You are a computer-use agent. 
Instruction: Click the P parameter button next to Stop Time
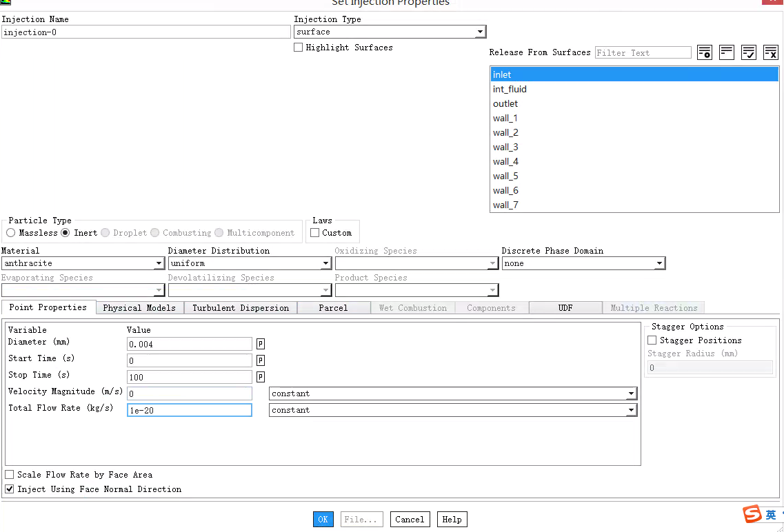tap(261, 377)
